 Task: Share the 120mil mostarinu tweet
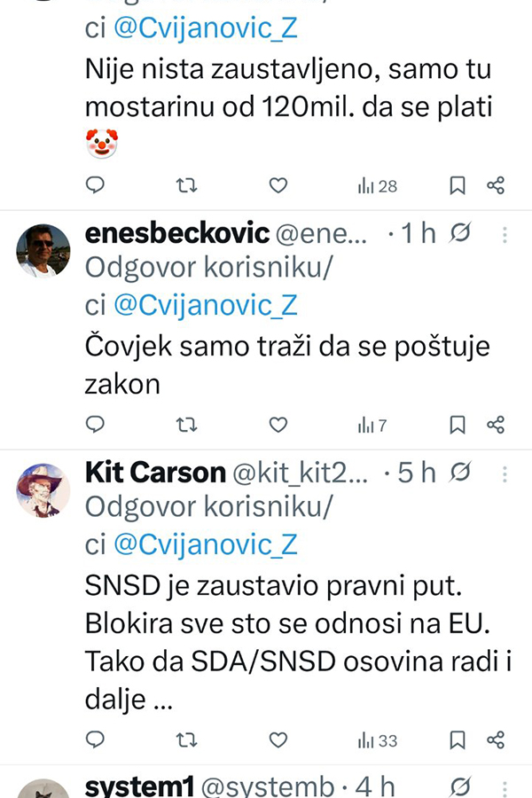click(x=497, y=185)
